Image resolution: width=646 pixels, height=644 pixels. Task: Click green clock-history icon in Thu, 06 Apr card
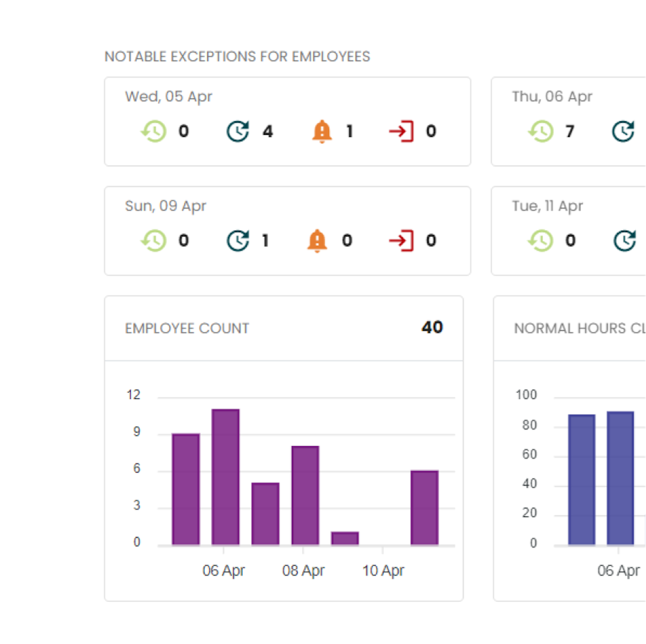coord(541,131)
